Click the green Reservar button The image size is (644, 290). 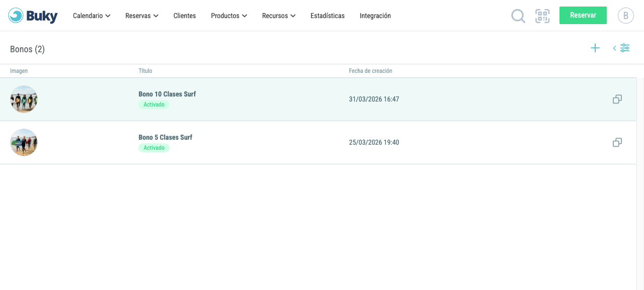point(583,15)
